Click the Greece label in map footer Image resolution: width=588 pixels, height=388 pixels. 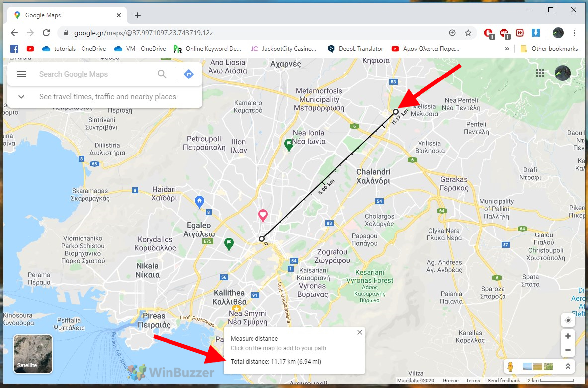point(450,380)
